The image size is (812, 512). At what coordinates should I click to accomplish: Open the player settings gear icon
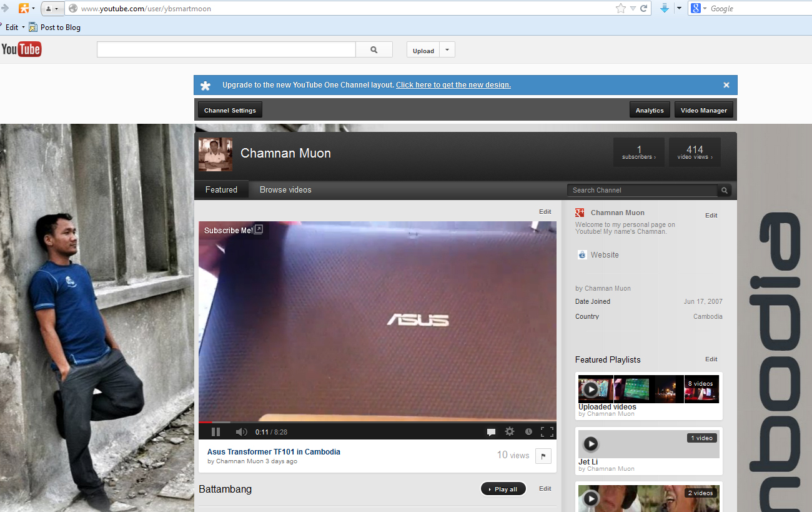(x=510, y=431)
